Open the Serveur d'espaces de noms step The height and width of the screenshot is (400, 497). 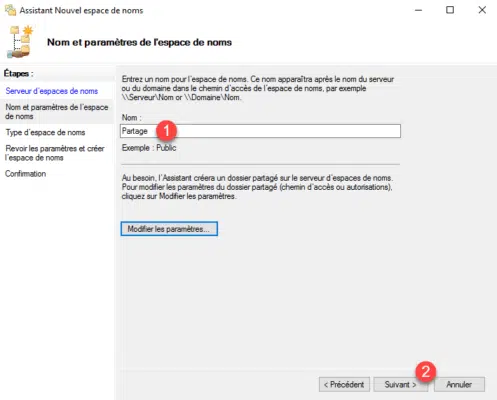coord(52,91)
